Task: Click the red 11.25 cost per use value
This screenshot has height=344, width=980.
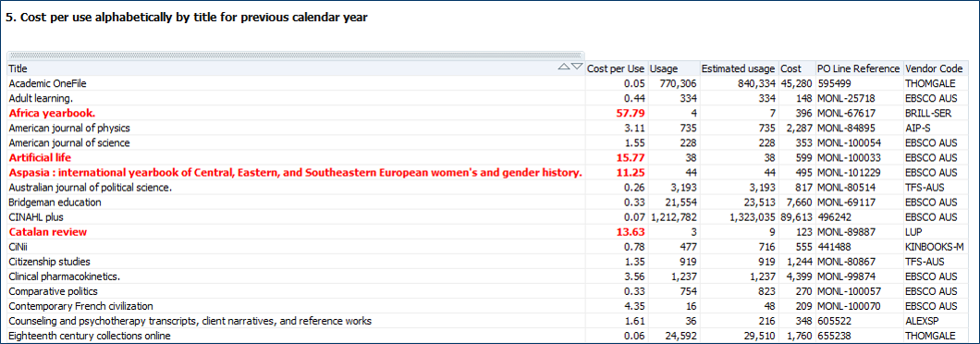Action: pos(630,173)
